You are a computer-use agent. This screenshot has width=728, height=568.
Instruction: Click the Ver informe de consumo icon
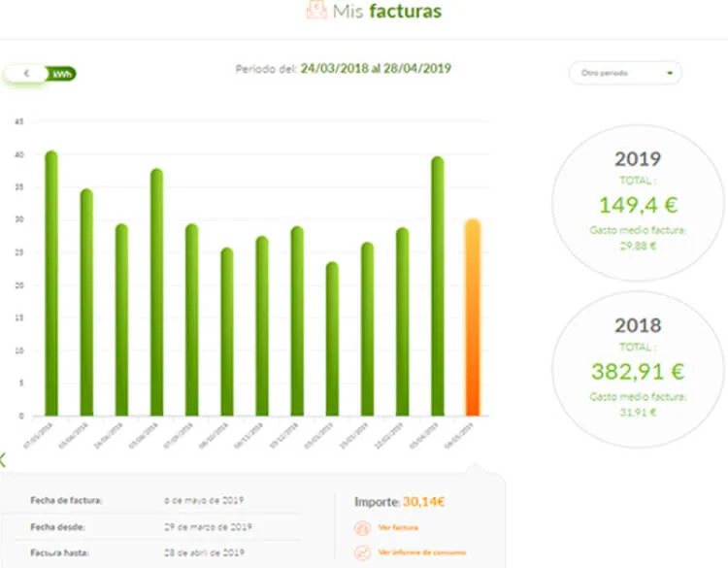pos(362,552)
